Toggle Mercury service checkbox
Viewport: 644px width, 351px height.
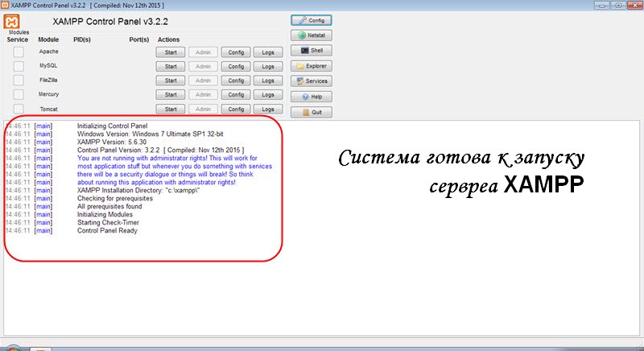19,94
